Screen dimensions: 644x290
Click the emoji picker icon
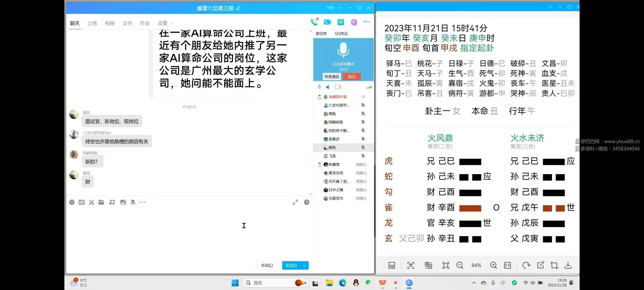(x=72, y=202)
